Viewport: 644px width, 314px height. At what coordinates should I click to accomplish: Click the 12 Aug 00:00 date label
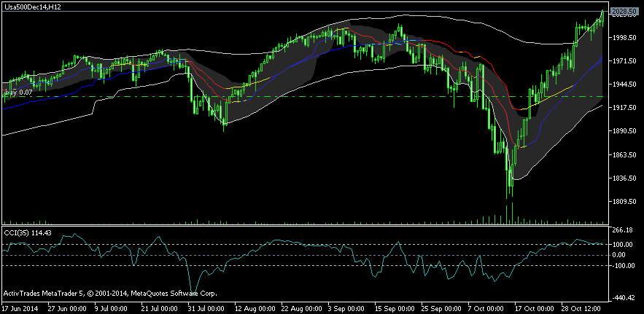[255, 308]
